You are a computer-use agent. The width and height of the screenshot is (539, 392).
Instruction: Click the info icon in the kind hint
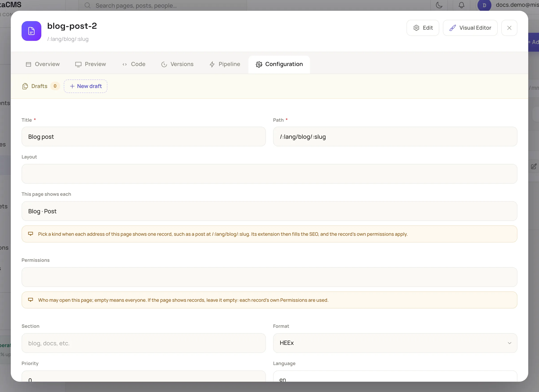pos(30,234)
